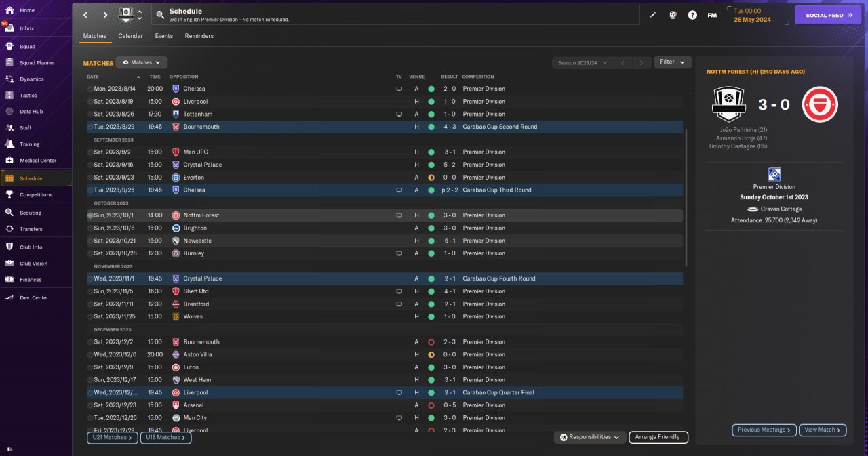Screen dimensions: 868x456
Task: Open U21 Matches
Action: 112,438
